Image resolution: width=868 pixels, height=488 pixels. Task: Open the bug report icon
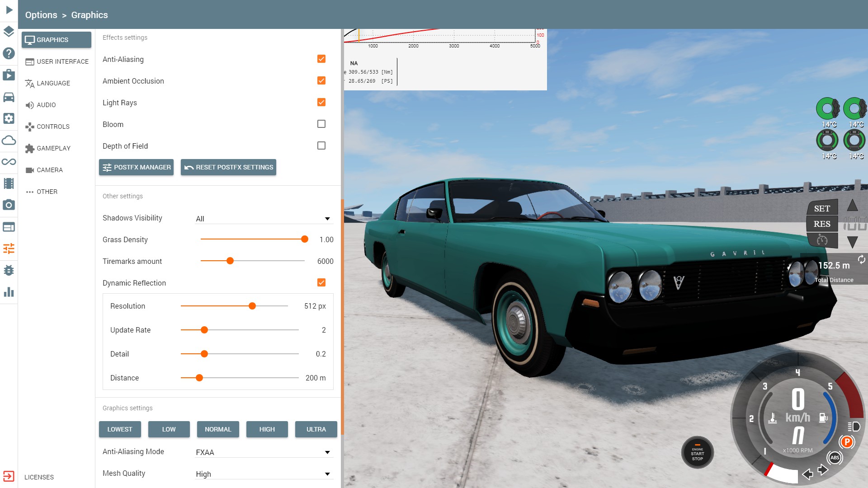[x=9, y=270]
